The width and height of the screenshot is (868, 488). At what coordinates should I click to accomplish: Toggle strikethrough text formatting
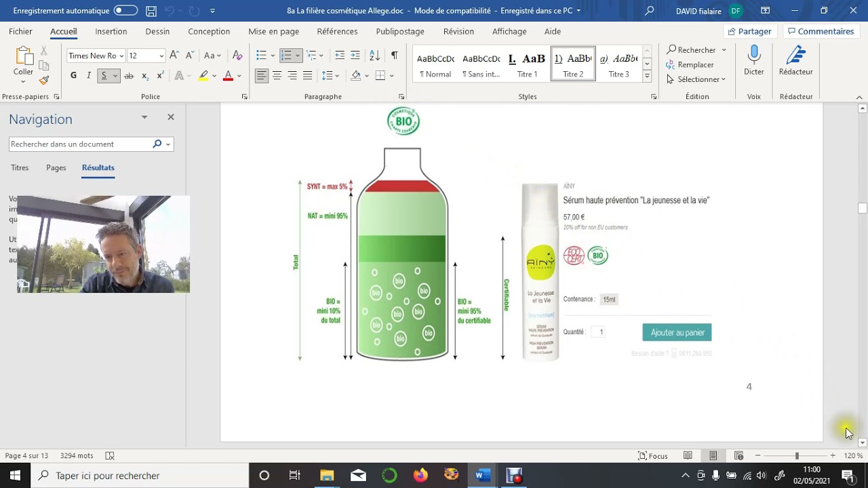coord(129,75)
